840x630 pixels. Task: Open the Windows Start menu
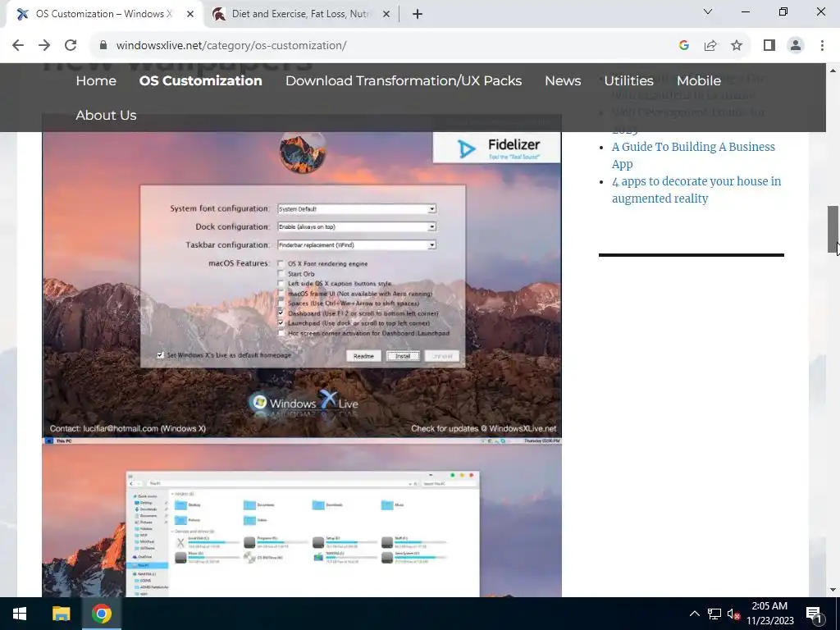(x=20, y=614)
